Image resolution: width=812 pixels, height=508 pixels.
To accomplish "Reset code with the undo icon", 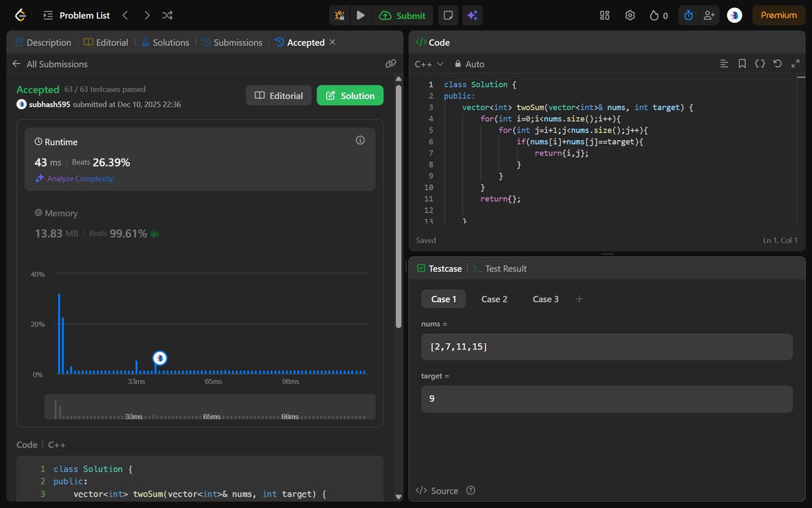I will pos(777,64).
